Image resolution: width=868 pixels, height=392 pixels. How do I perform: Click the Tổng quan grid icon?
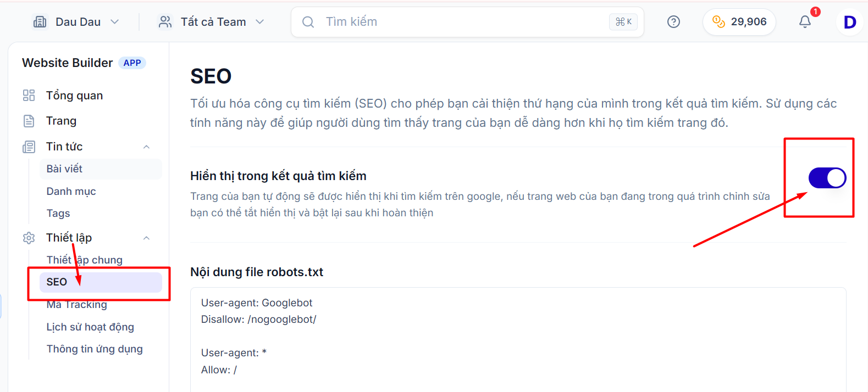coord(29,96)
